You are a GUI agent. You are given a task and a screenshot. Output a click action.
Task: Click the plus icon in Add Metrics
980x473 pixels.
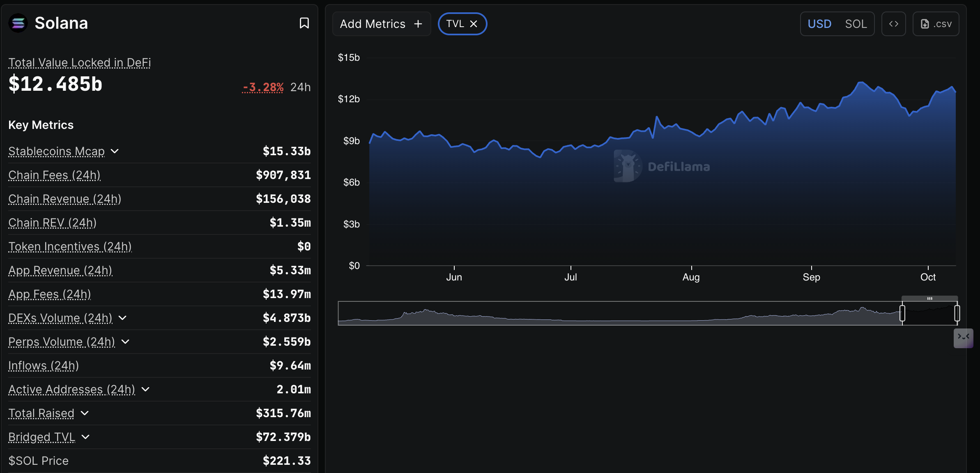[418, 24]
